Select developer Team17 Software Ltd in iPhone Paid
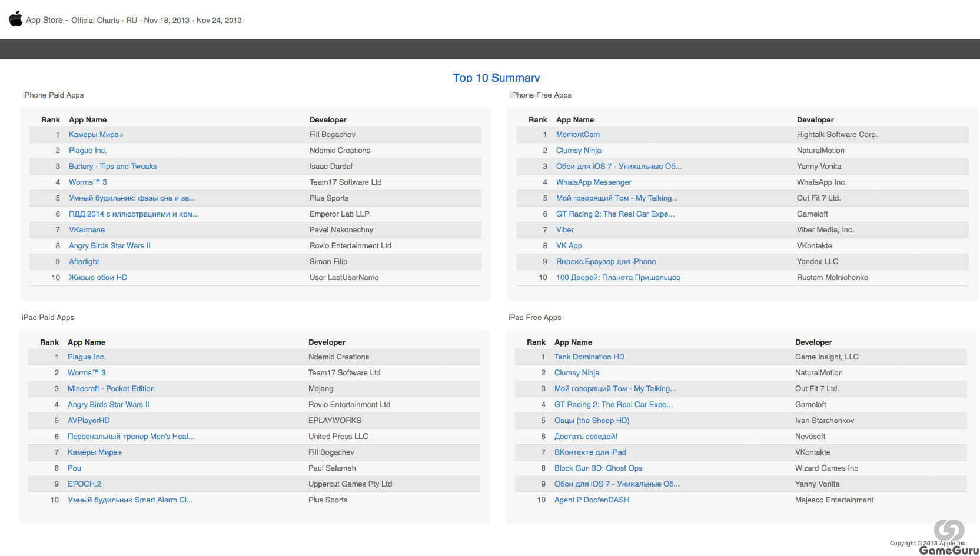Image resolution: width=980 pixels, height=556 pixels. pyautogui.click(x=346, y=182)
